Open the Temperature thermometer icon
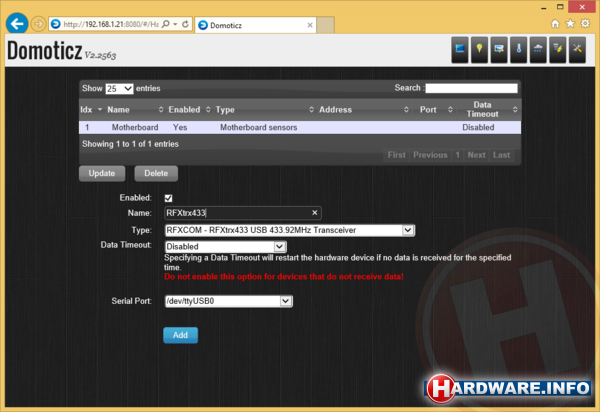Image resolution: width=600 pixels, height=412 pixels. [518, 50]
